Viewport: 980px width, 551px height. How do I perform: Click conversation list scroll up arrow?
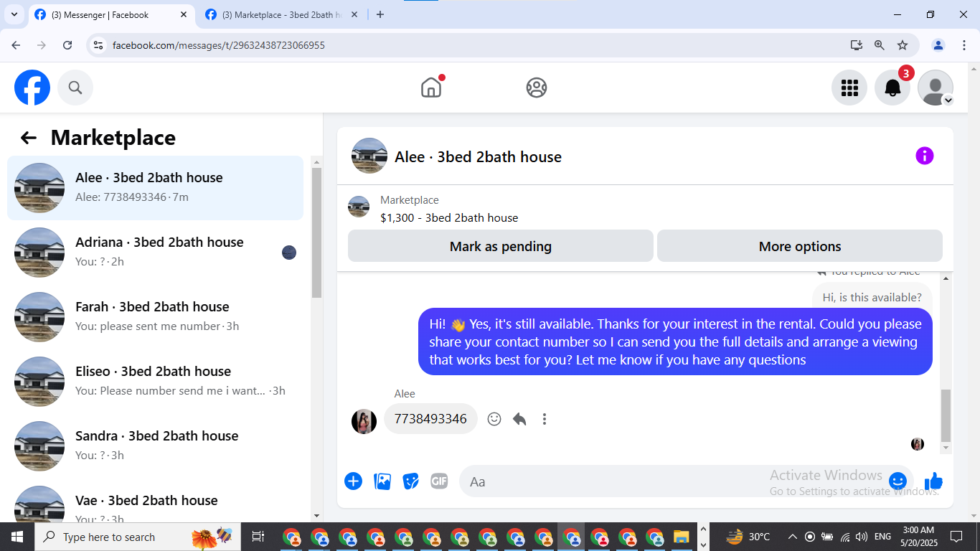317,162
